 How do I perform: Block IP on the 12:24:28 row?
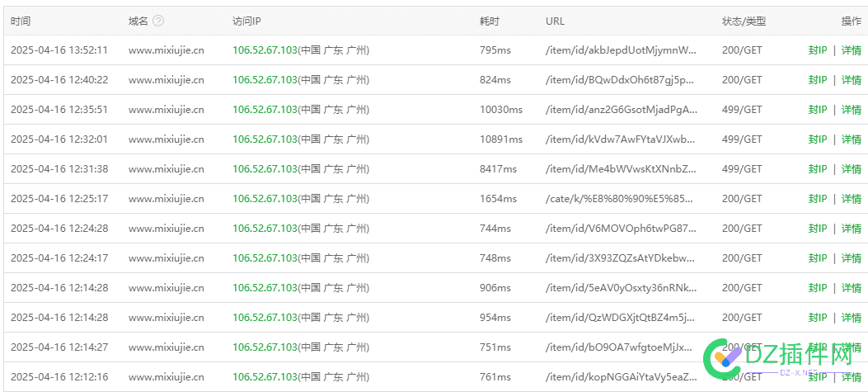click(817, 229)
